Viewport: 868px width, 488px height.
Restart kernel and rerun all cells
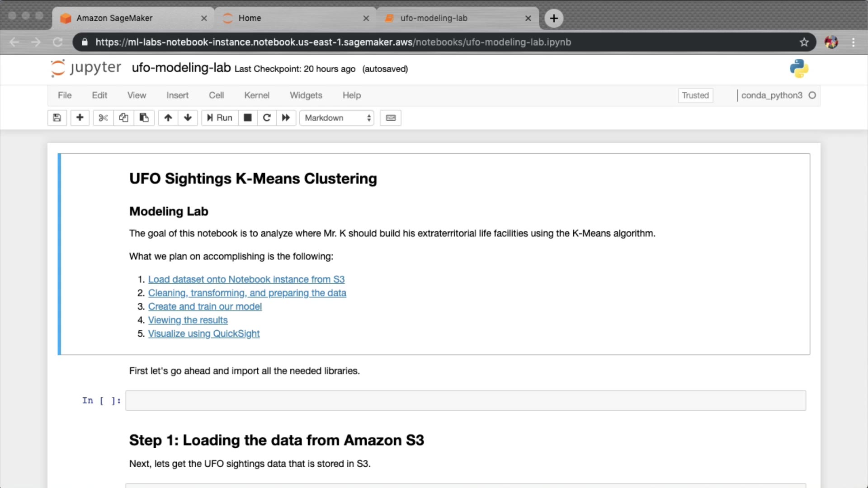[x=286, y=118]
